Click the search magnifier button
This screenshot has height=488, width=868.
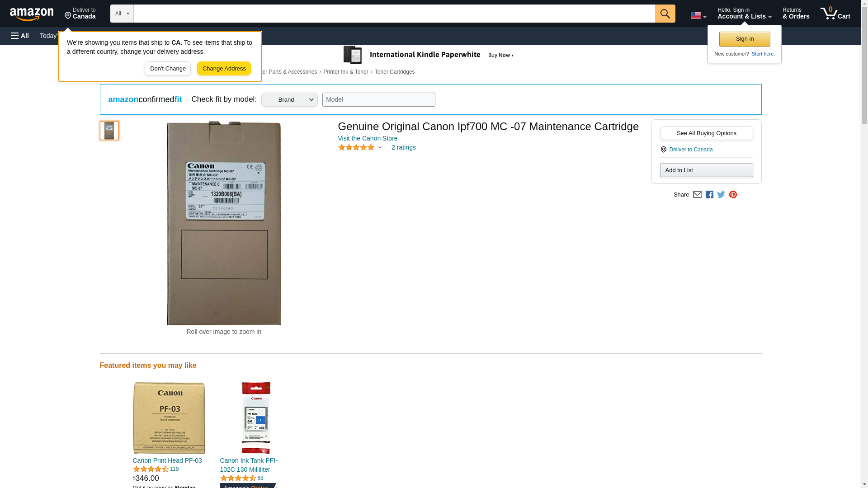coord(665,14)
